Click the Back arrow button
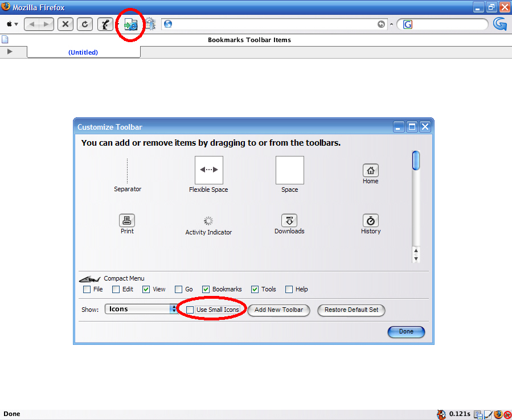Screen dimensions: 512x420 click(32, 24)
